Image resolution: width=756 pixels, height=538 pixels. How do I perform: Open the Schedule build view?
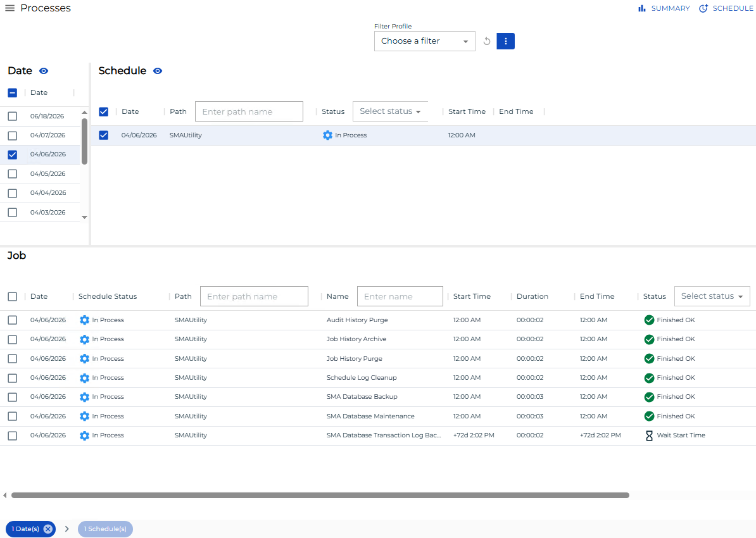click(726, 8)
